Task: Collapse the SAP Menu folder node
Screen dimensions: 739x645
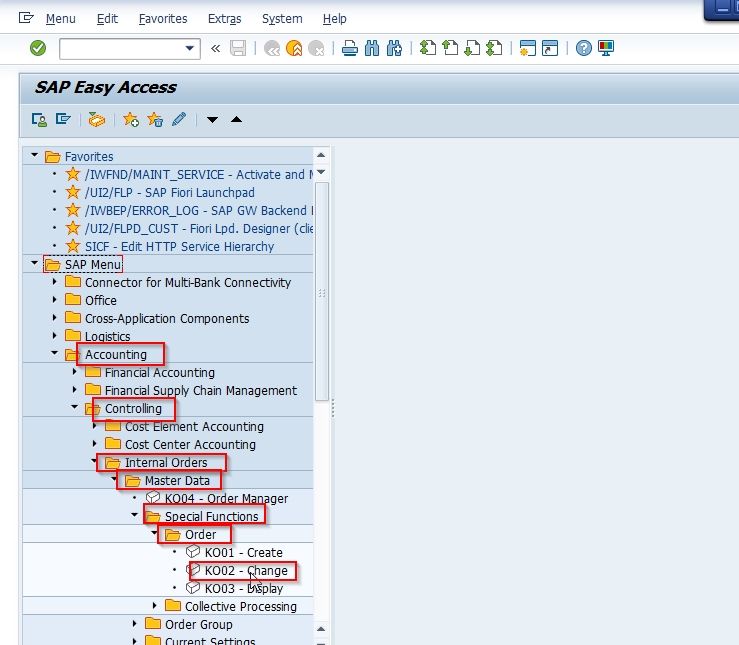Action: 34,263
